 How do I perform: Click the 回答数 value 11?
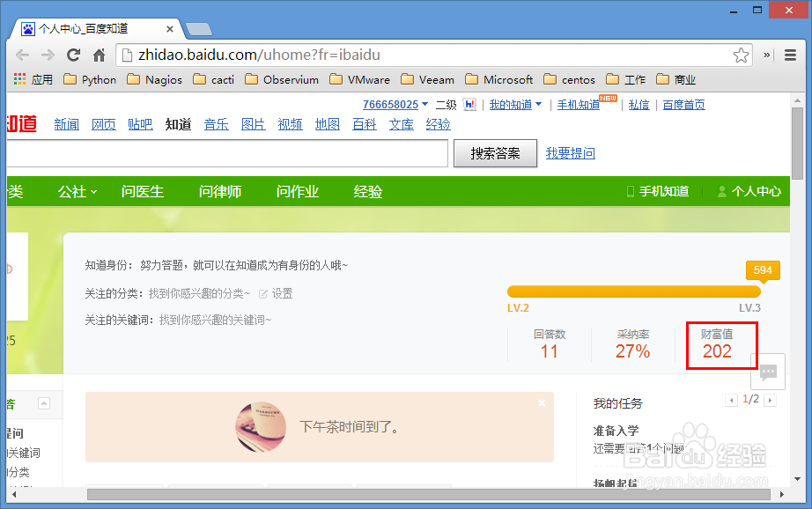[550, 351]
